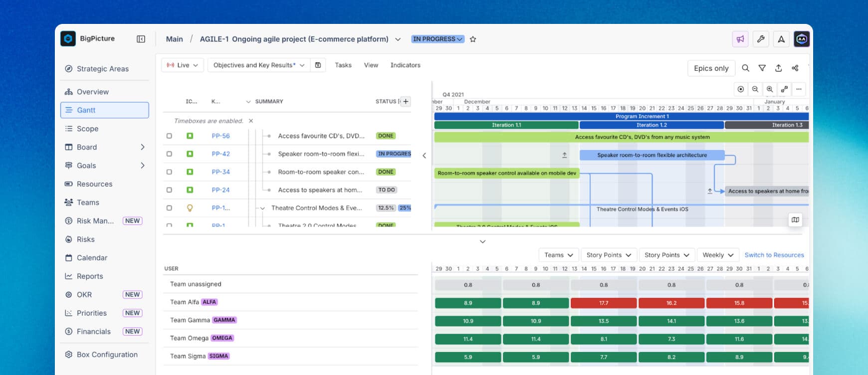This screenshot has height=375, width=868.
Task: Open the Live mode dropdown
Action: point(183,65)
